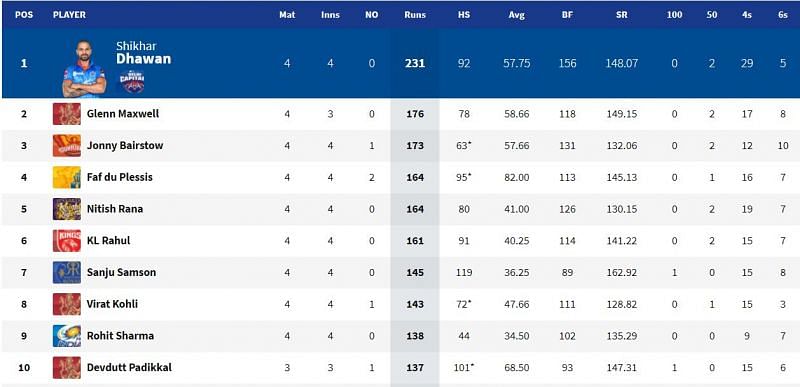
Task: Click Nitish Rana's Knight Riders logo
Action: (x=67, y=209)
